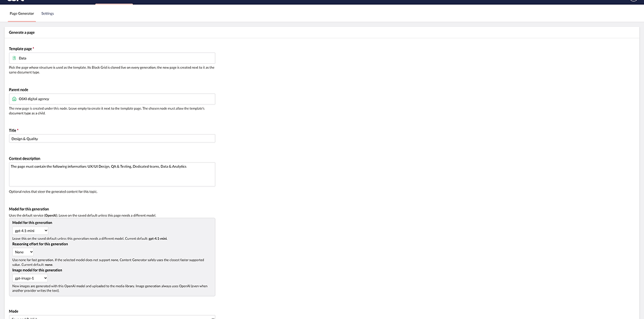Click the help text starting Pick the page whose structure
Viewport: 644px width, 319px height.
click(x=111, y=70)
